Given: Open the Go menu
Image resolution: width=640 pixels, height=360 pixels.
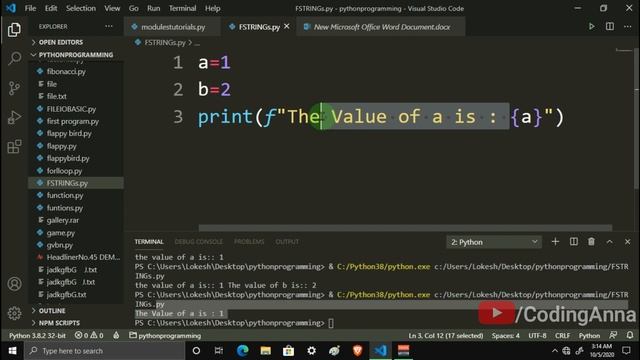Looking at the screenshot, I should 133,8.
